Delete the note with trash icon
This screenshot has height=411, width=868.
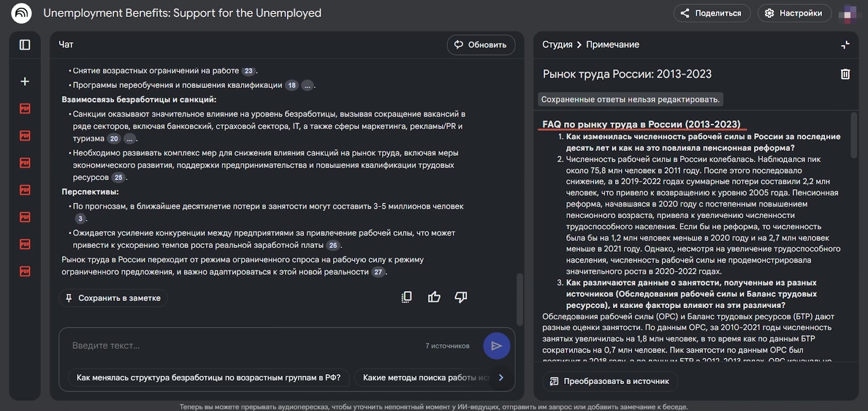click(x=845, y=74)
